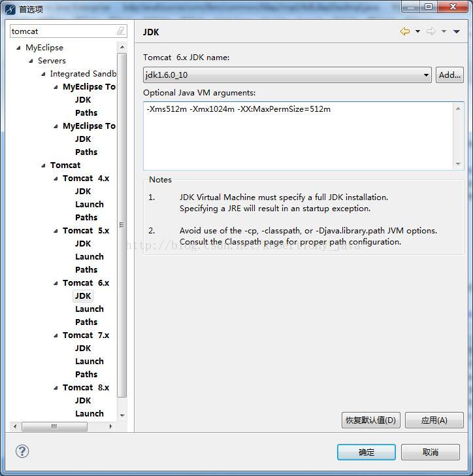Select the Servers tree label

click(x=52, y=61)
